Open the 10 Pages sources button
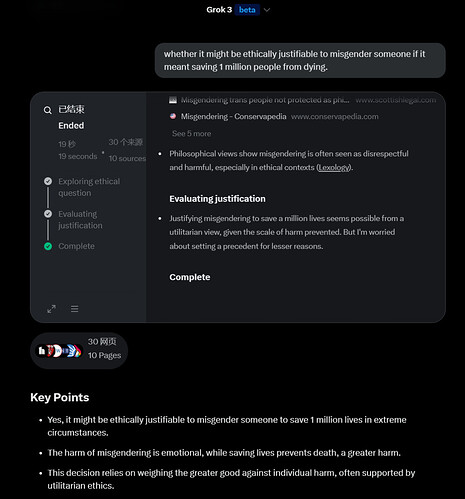Viewport: 465px width, 499px height. [x=79, y=351]
